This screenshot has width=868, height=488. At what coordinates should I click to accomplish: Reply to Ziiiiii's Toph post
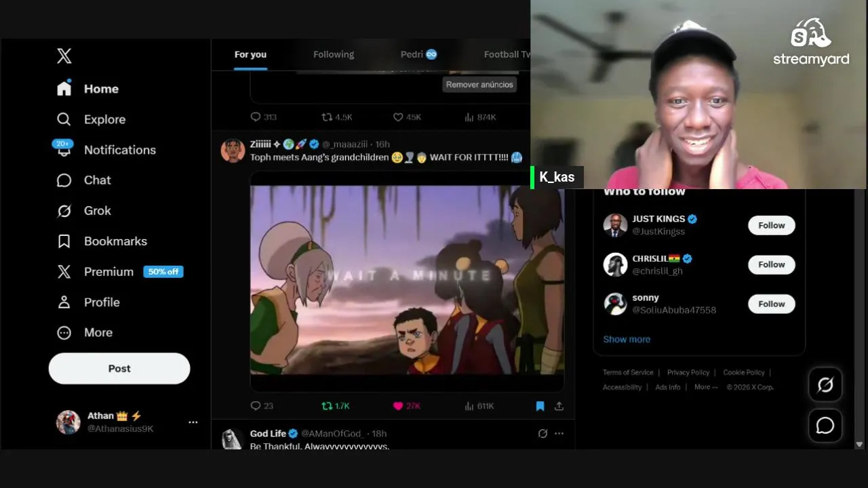256,406
